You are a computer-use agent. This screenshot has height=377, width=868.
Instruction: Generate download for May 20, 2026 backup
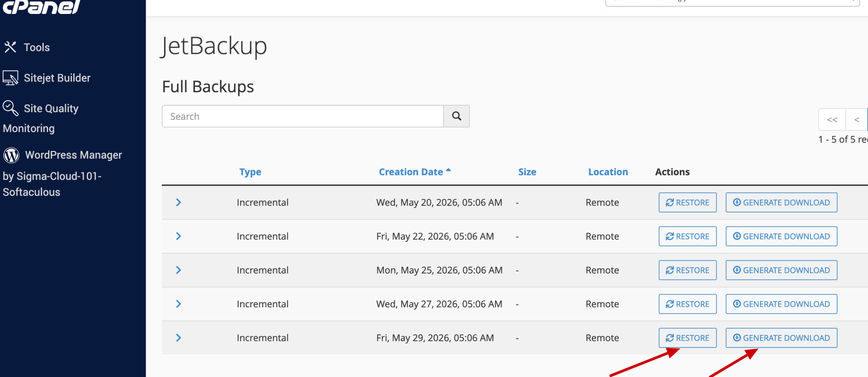click(x=781, y=203)
